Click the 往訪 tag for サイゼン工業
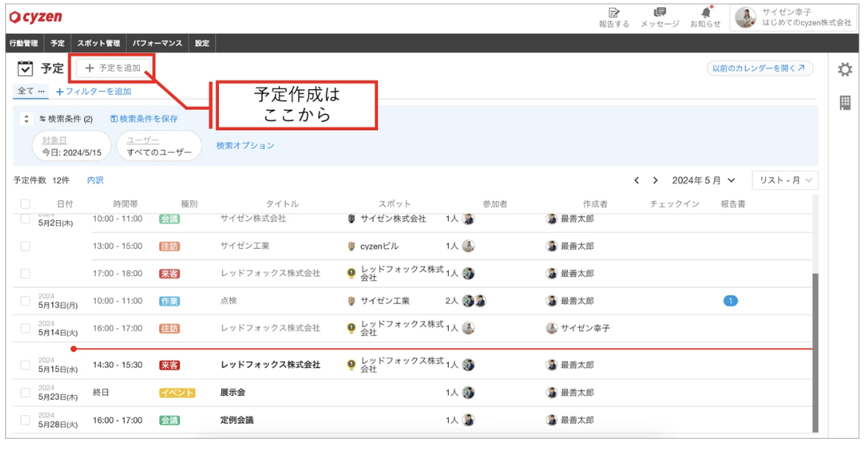The width and height of the screenshot is (868, 452). (169, 246)
